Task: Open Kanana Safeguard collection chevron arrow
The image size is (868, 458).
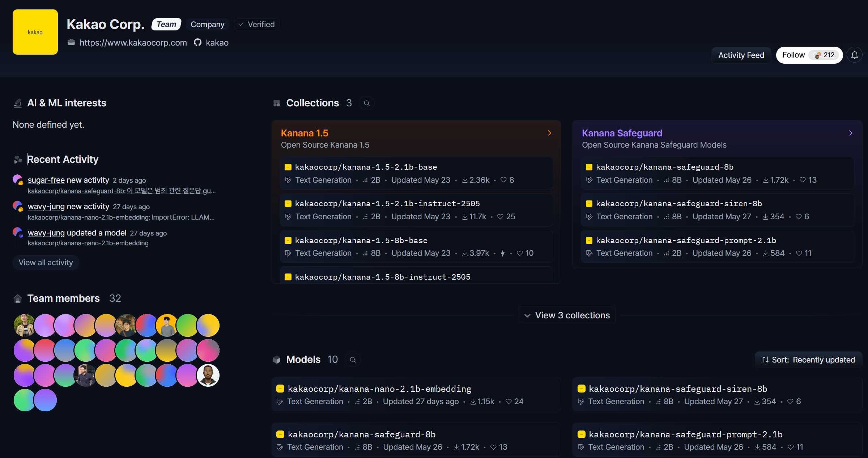Action: pos(851,133)
